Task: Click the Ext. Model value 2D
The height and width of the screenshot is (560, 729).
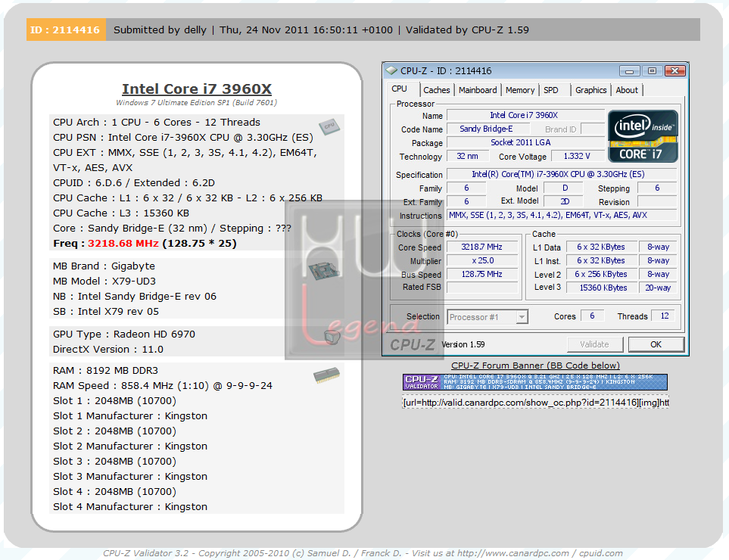Action: pyautogui.click(x=563, y=202)
